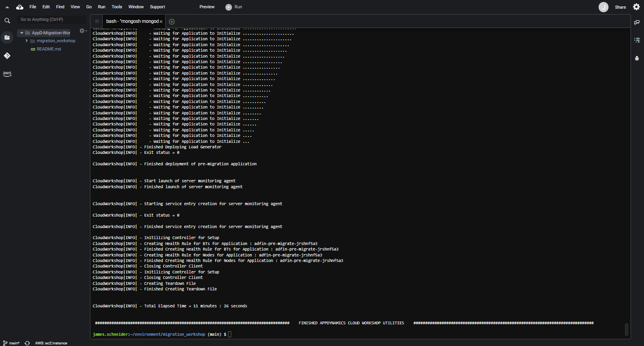Hide the menu bar with up arrow
644x346 pixels.
7,7
